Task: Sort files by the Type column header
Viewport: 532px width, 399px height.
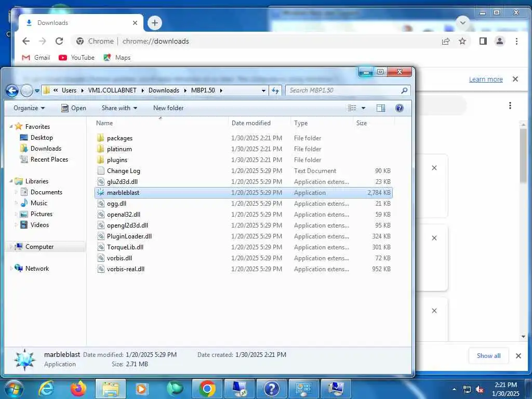Action: click(x=301, y=123)
